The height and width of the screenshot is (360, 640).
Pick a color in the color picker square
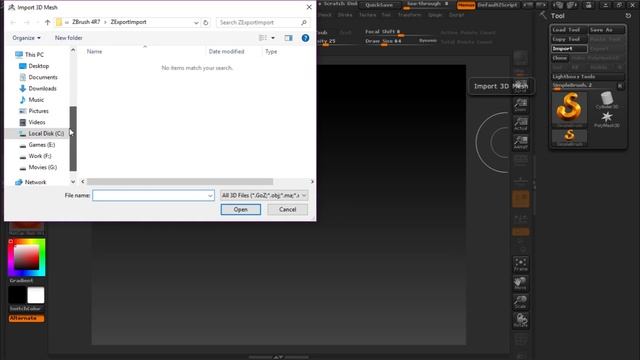(27, 257)
